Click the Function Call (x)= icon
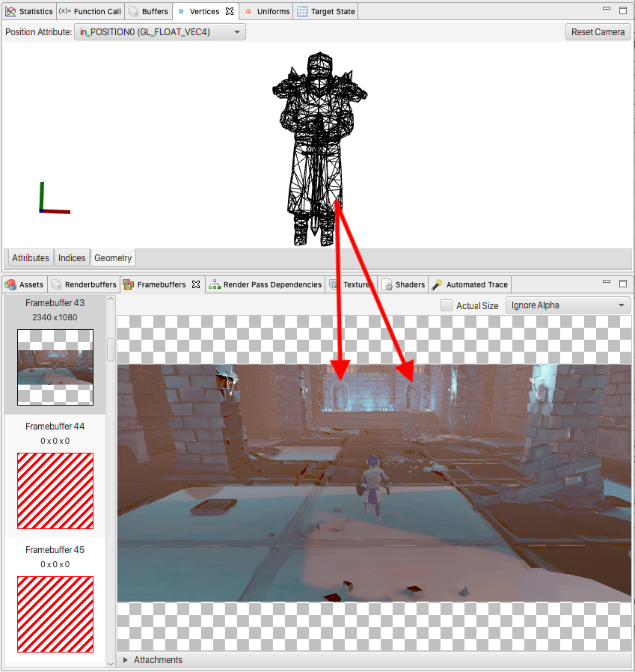635x672 pixels. click(65, 11)
